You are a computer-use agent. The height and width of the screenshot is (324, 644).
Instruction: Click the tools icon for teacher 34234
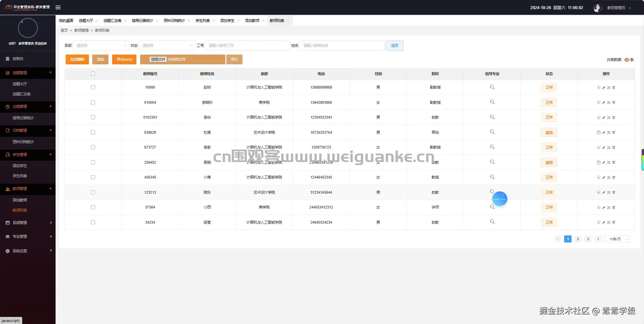(x=609, y=222)
